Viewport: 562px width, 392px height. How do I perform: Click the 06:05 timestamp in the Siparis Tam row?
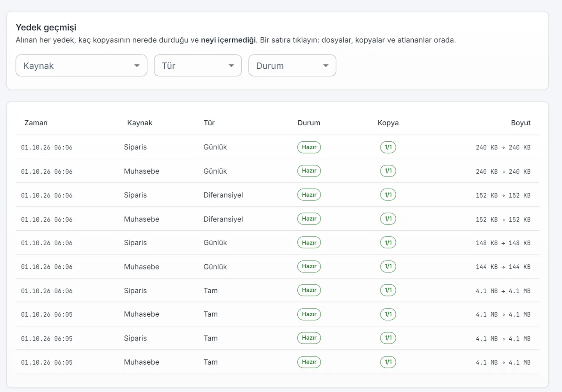coord(47,339)
